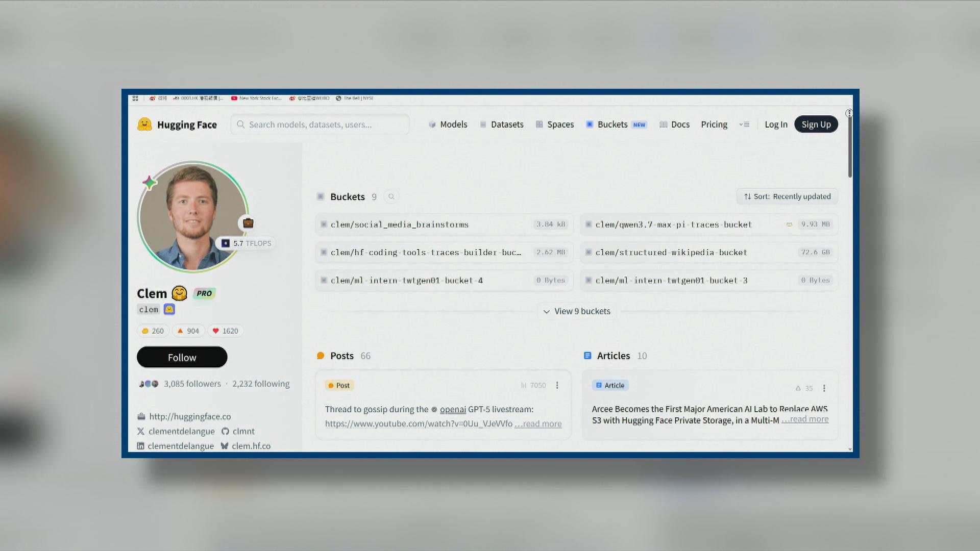Open clem/social_media_brainstorms bucket
The height and width of the screenshot is (551, 980).
point(444,224)
